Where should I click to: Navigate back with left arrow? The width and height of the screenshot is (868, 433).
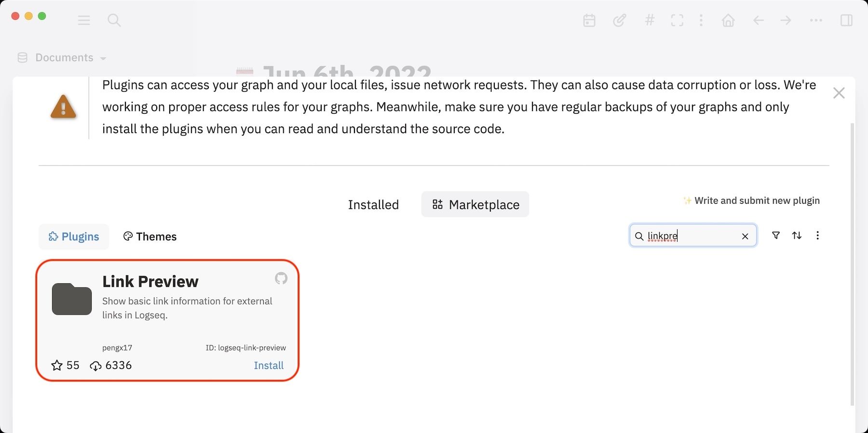(x=759, y=20)
